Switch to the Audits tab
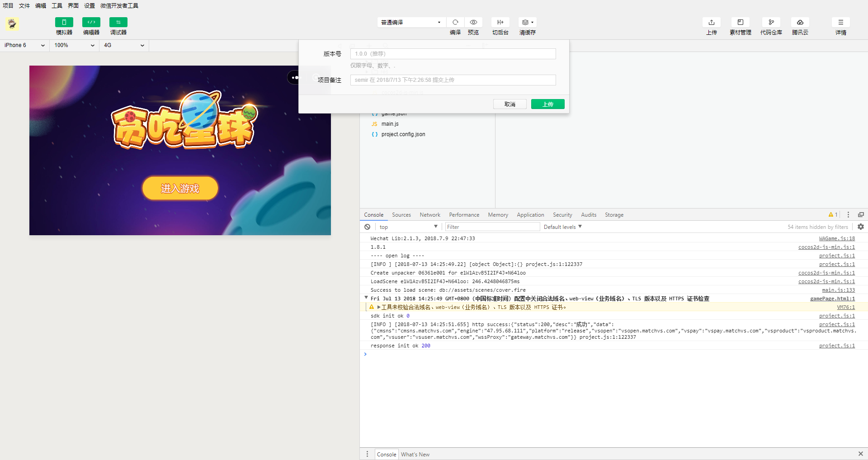The height and width of the screenshot is (460, 868). [x=589, y=215]
